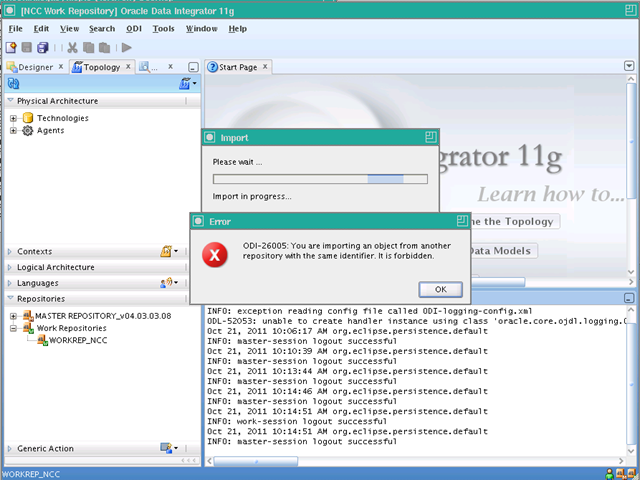Open the Generic Action panel dropdown

point(169,448)
